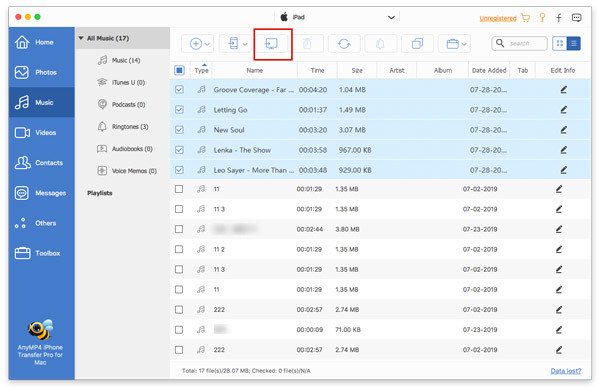Edit info for 11 2 song
The width and height of the screenshot is (600, 390).
559,249
